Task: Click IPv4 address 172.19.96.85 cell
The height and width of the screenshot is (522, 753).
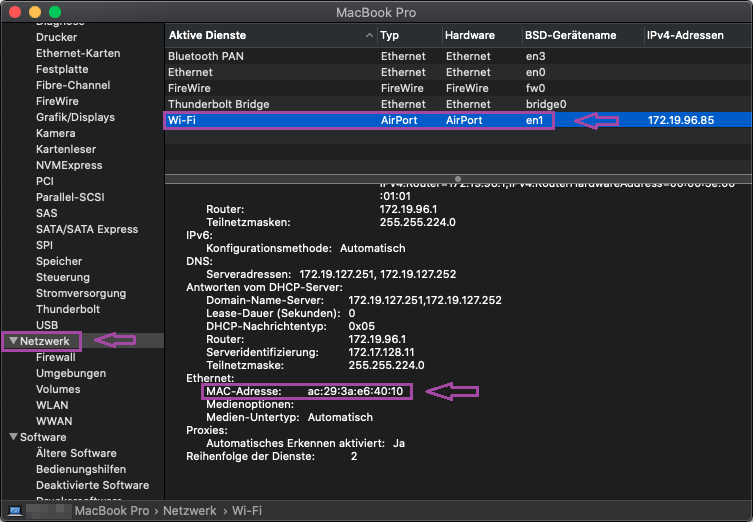Action: coord(680,120)
